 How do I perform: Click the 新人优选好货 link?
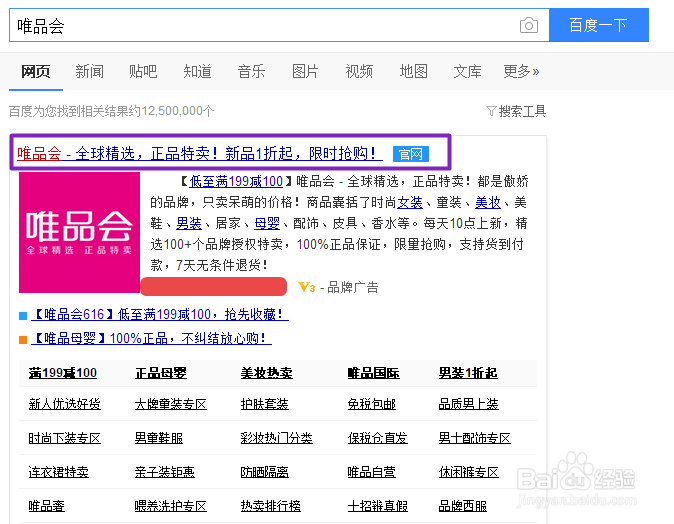click(x=64, y=404)
